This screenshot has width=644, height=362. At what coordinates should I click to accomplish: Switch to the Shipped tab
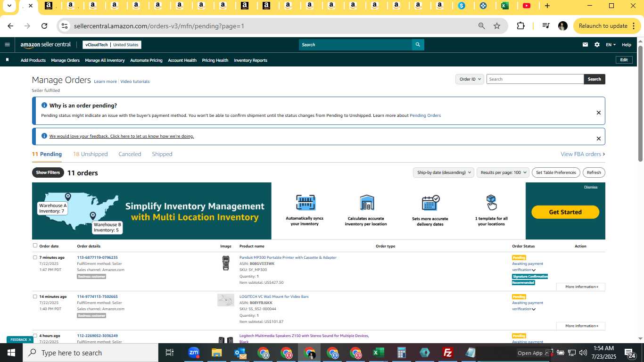162,154
